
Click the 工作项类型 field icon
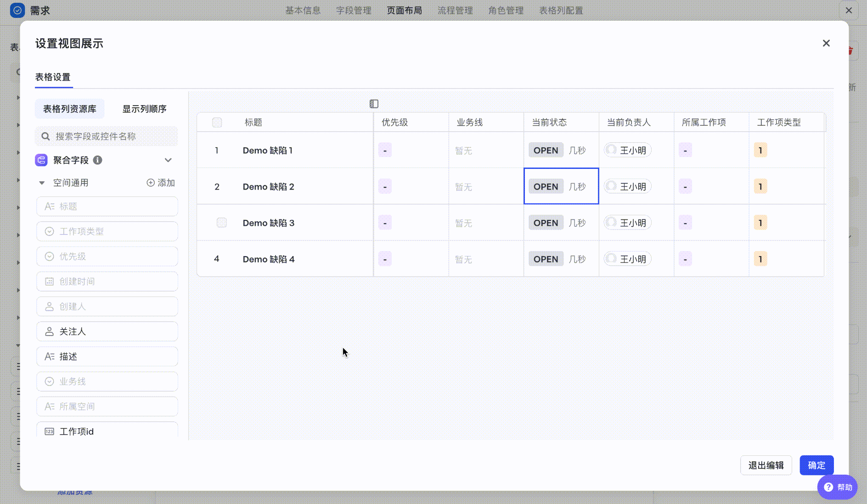click(x=50, y=231)
